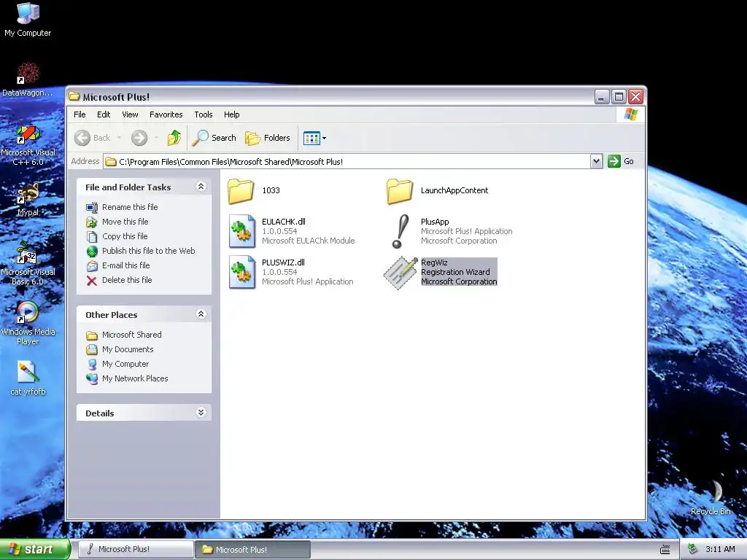Viewport: 747px width, 560px height.
Task: Open the View menu
Action: [x=130, y=114]
